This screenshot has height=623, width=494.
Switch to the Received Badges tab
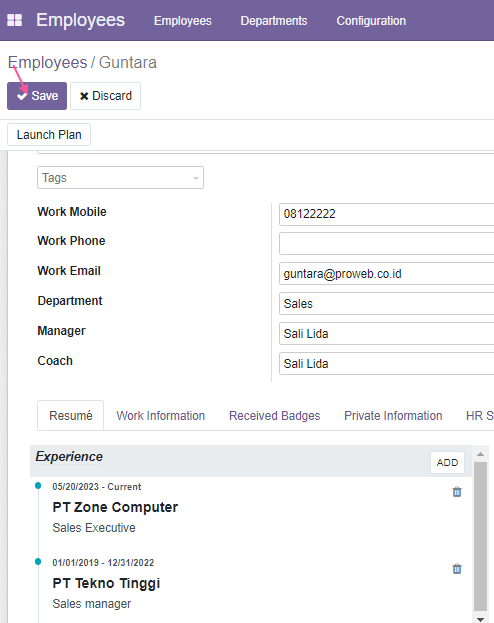pyautogui.click(x=275, y=416)
